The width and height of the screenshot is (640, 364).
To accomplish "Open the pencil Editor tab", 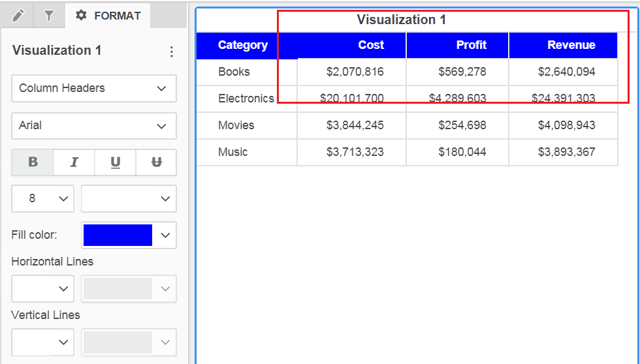I will click(18, 16).
